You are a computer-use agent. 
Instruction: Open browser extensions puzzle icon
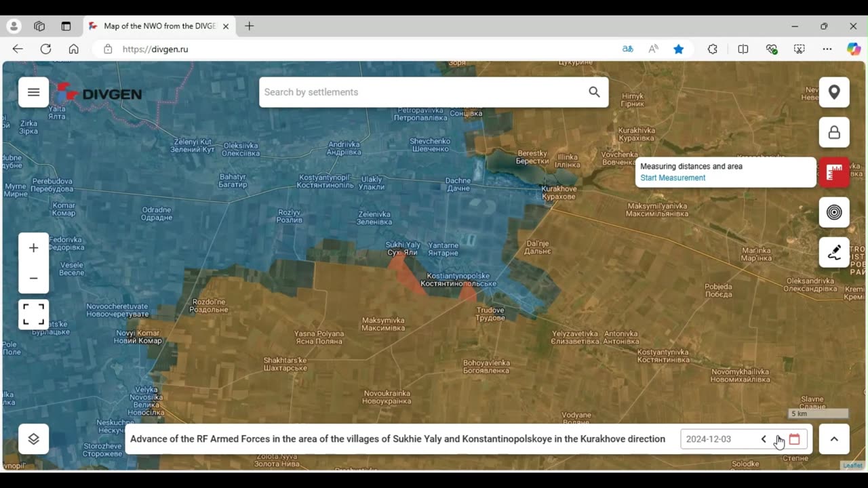coord(712,49)
